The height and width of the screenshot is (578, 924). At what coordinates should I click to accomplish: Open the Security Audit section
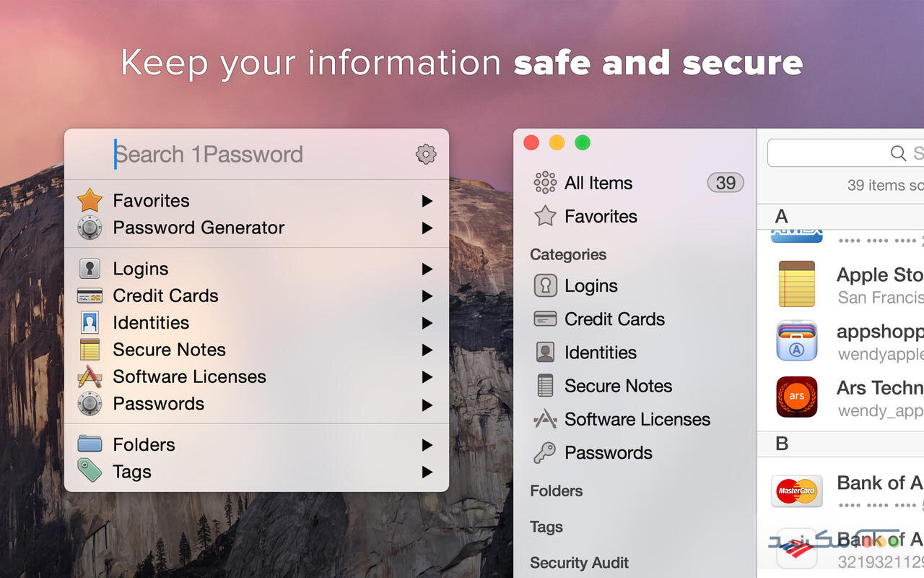pos(578,562)
